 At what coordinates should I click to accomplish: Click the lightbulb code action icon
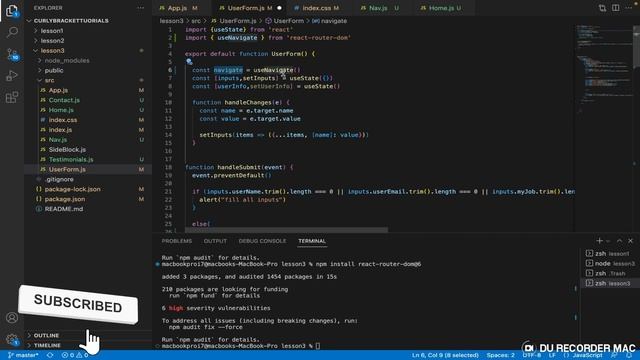[x=189, y=62]
